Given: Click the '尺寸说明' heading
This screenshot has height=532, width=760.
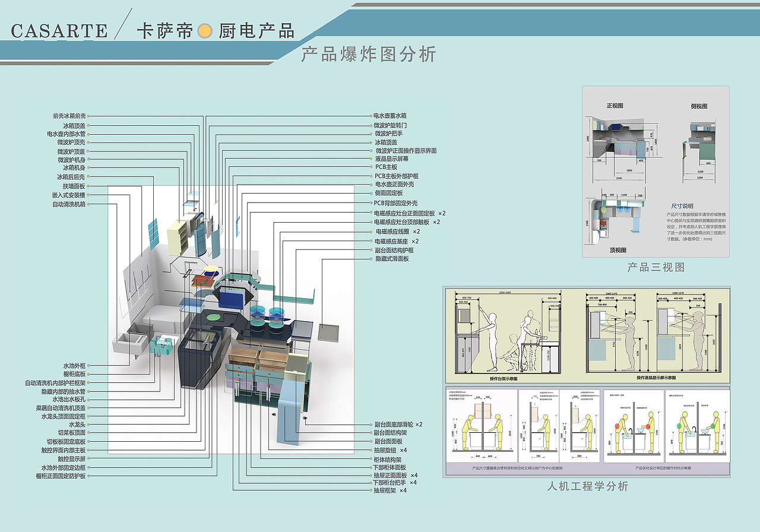Looking at the screenshot, I should click(x=682, y=206).
